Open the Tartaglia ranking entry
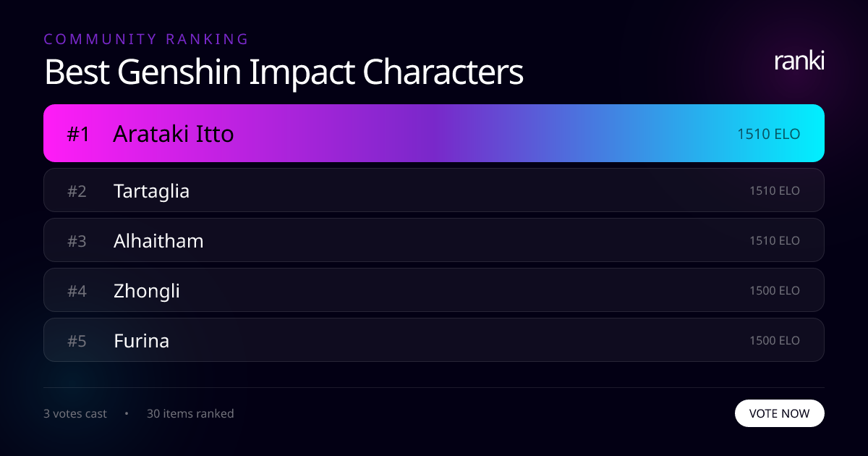Screen dimensions: 868x456 coord(434,190)
